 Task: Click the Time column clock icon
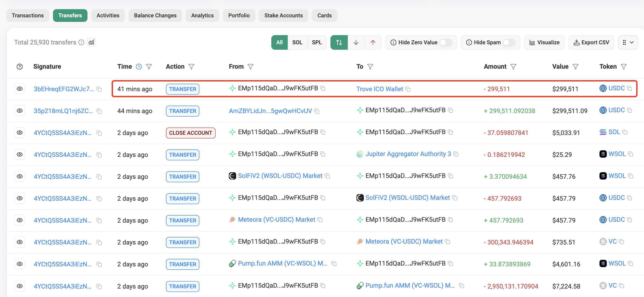click(x=139, y=66)
